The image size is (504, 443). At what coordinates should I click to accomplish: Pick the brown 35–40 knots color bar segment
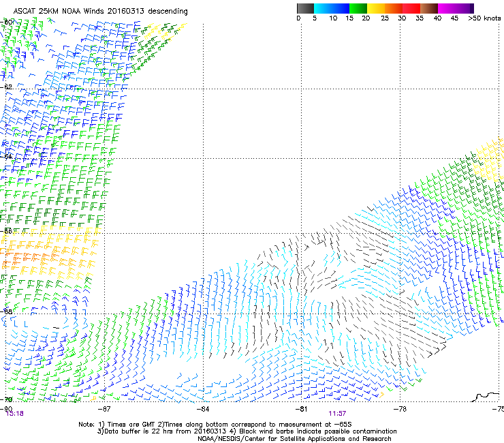point(429,8)
